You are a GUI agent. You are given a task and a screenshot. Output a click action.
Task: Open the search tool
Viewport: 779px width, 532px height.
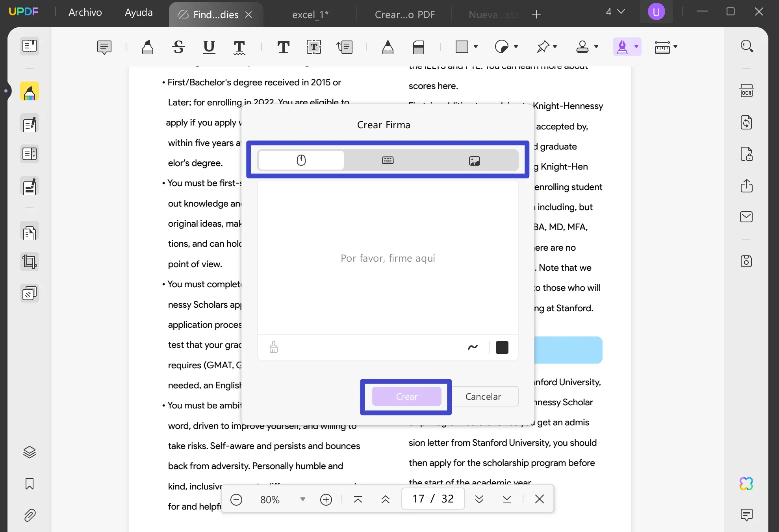point(747,46)
